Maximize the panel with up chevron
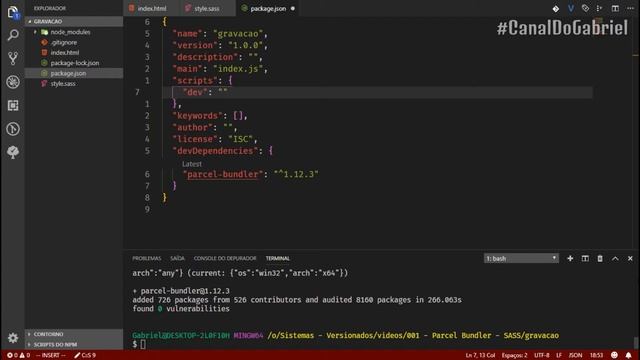The width and height of the screenshot is (640, 360). [x=615, y=258]
